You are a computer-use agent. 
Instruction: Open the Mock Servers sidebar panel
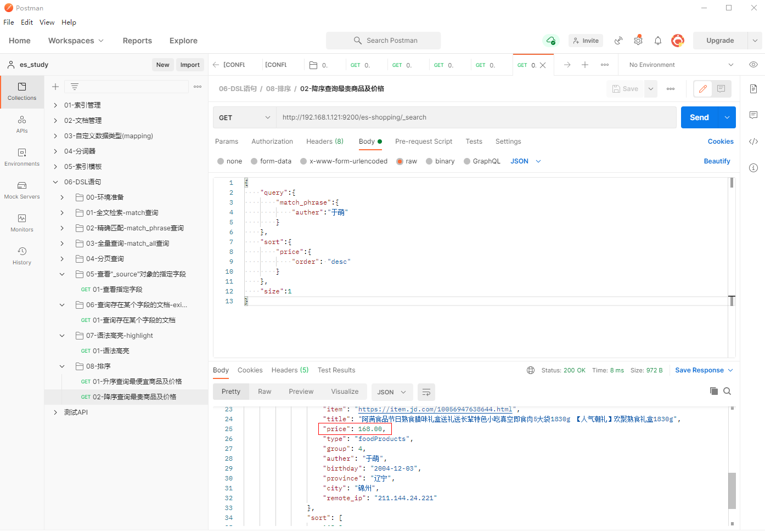pos(22,190)
